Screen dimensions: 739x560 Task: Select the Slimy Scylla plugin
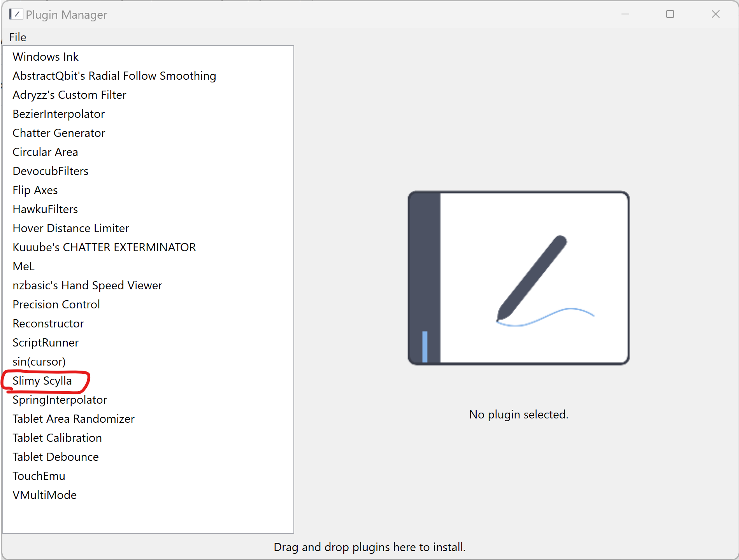42,381
